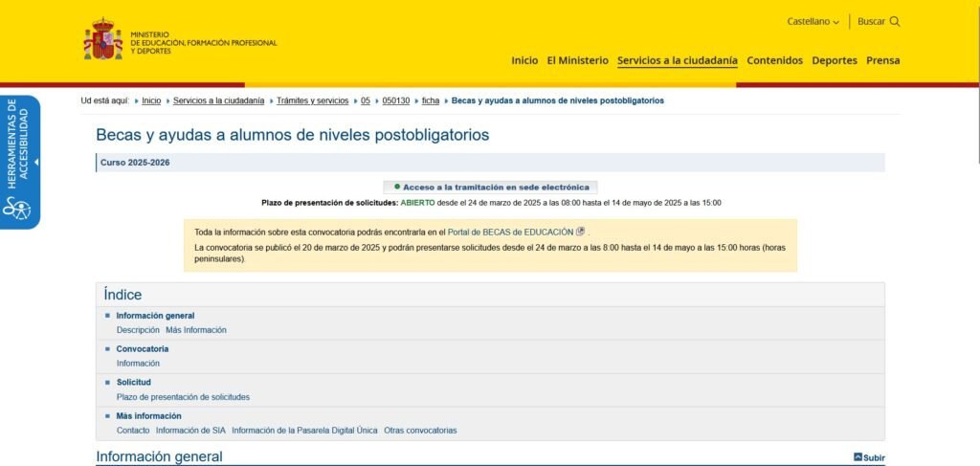Jump to Plazo de presentación de solicitudes
This screenshot has width=980, height=466.
pyautogui.click(x=183, y=396)
